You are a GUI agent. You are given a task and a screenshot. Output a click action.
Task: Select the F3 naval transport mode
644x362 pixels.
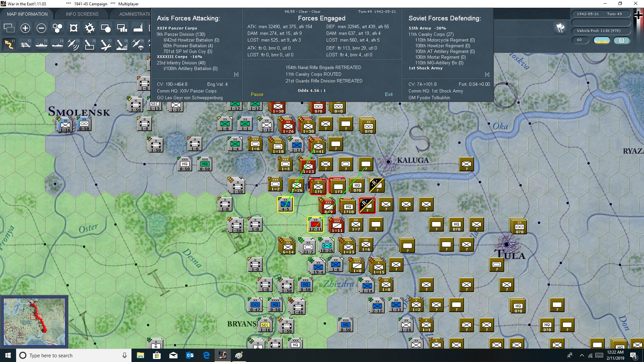click(x=41, y=44)
